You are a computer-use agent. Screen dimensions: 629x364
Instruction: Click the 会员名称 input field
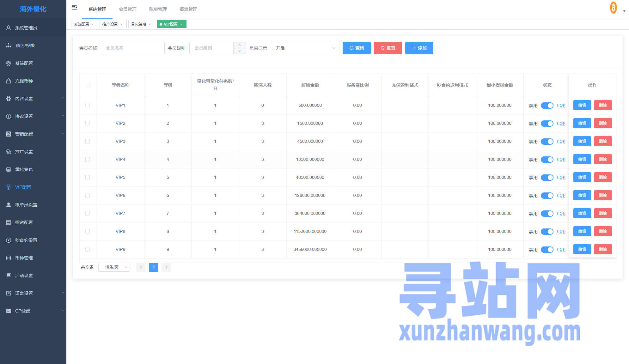pos(132,48)
